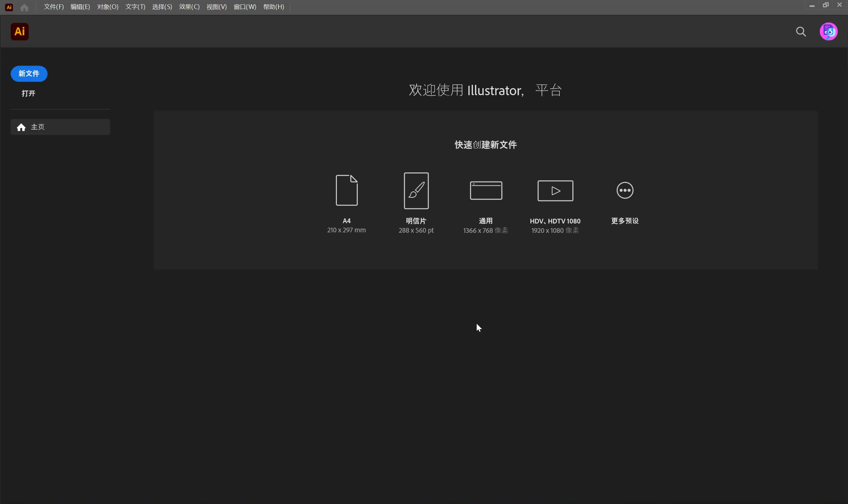Open 更多预设 more presets icon
Screen dimensions: 848x504
pyautogui.click(x=625, y=190)
